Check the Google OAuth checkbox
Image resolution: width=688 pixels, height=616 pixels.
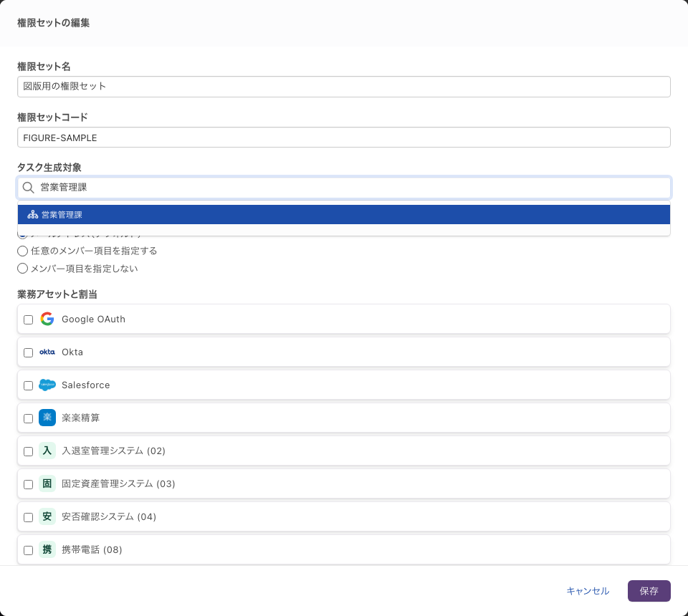[x=28, y=319]
